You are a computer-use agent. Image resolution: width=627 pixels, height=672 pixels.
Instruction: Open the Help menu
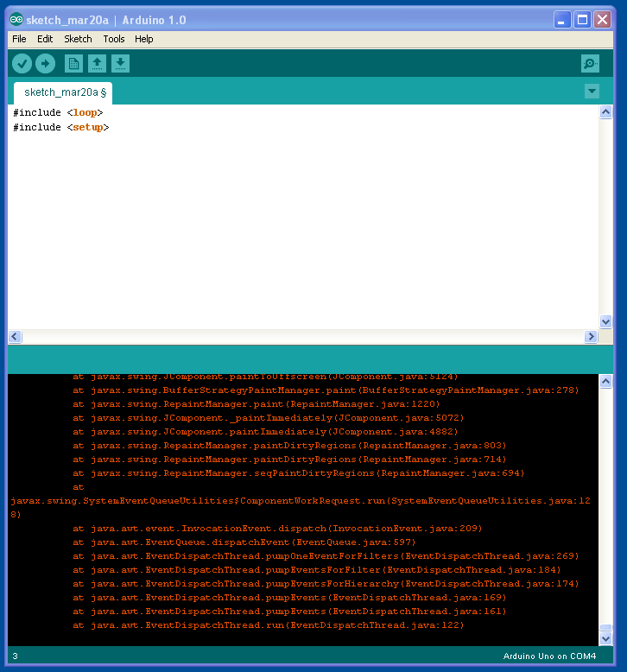pyautogui.click(x=143, y=39)
